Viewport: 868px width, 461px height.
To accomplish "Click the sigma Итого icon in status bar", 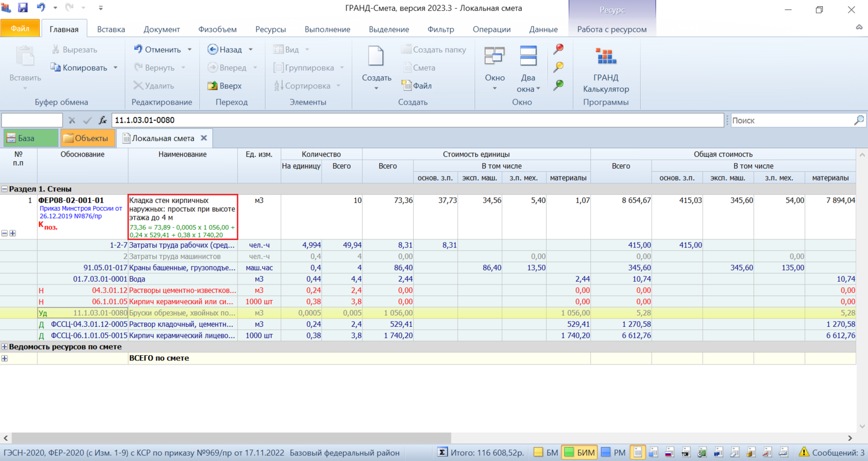I will coord(442,452).
